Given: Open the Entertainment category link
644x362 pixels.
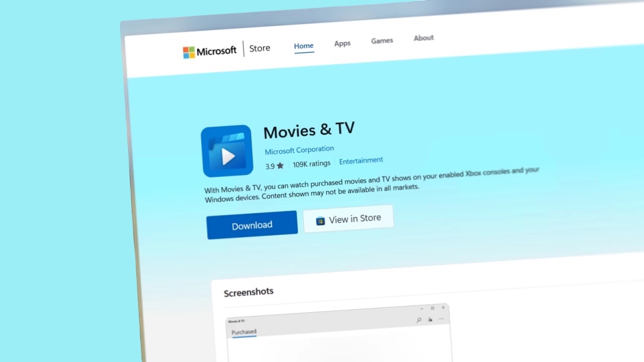Looking at the screenshot, I should 361,161.
